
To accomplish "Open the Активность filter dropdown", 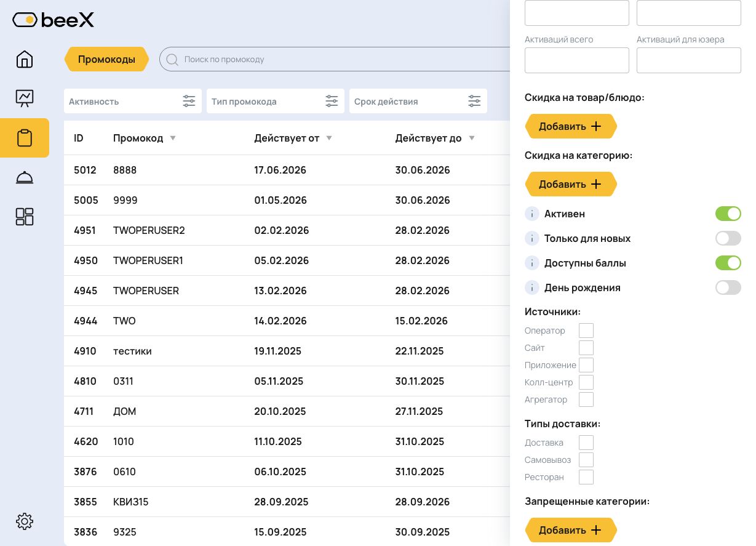I will click(x=133, y=101).
